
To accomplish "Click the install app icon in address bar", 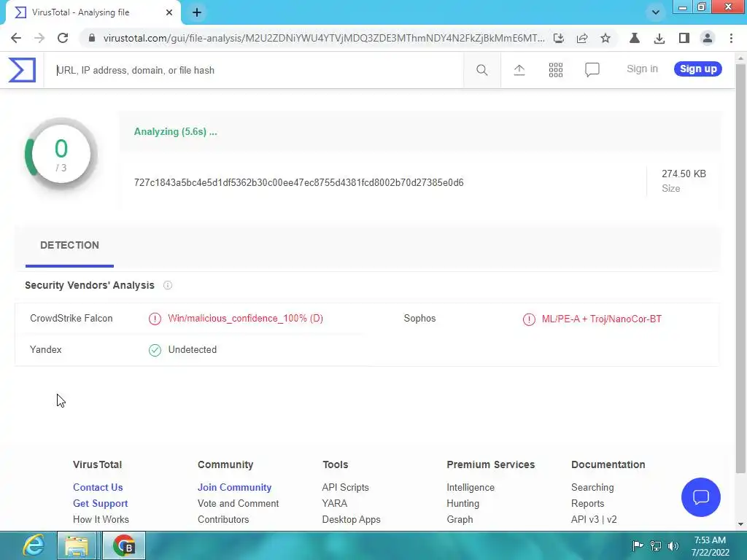I will tap(559, 38).
